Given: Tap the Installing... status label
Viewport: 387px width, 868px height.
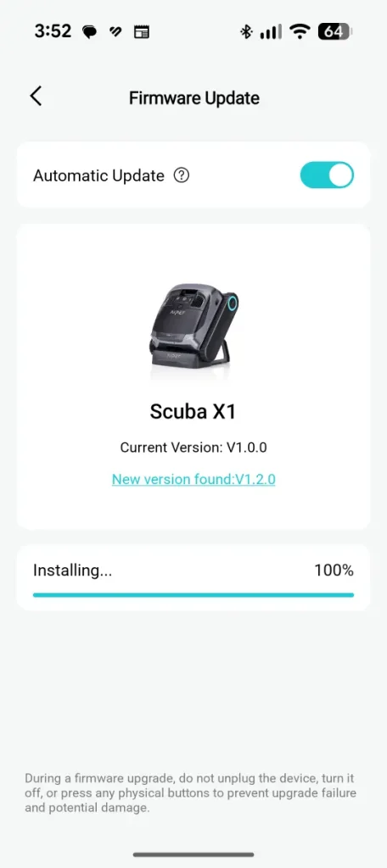Looking at the screenshot, I should click(73, 570).
